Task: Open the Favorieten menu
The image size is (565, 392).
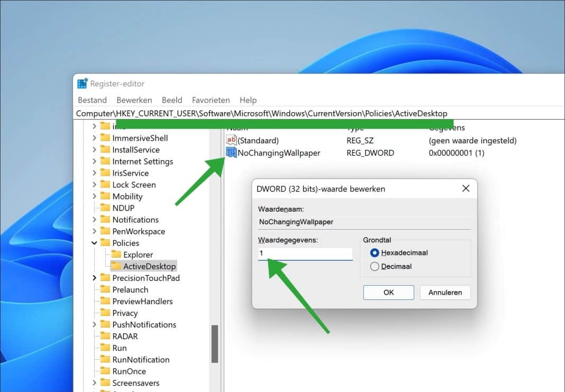Action: point(211,100)
